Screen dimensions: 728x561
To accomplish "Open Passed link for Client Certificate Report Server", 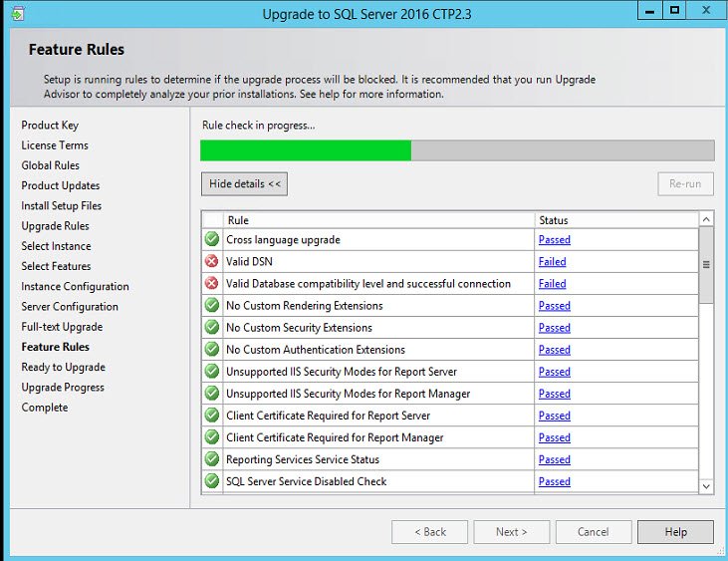I will pyautogui.click(x=555, y=416).
